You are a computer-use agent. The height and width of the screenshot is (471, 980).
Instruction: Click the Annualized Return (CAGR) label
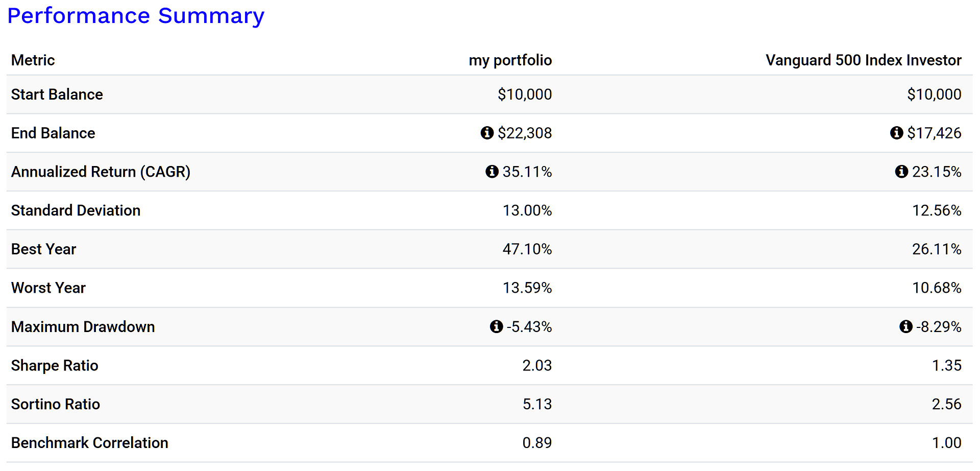point(101,172)
